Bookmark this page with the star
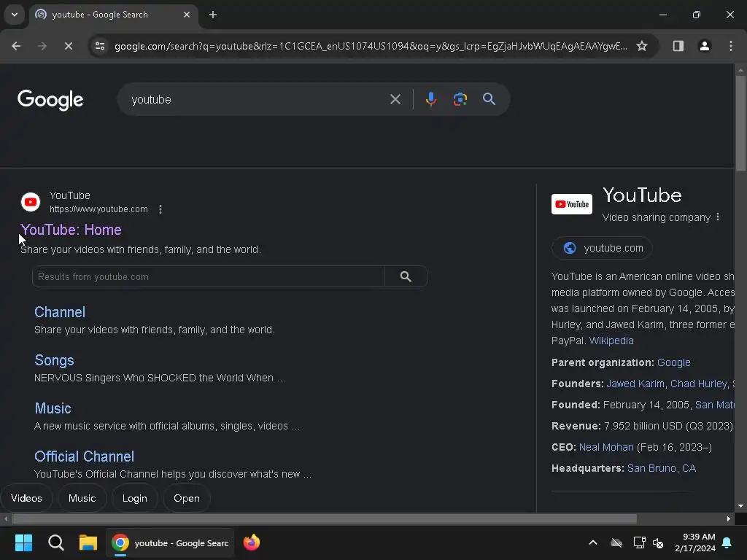This screenshot has height=560, width=747. click(x=642, y=46)
